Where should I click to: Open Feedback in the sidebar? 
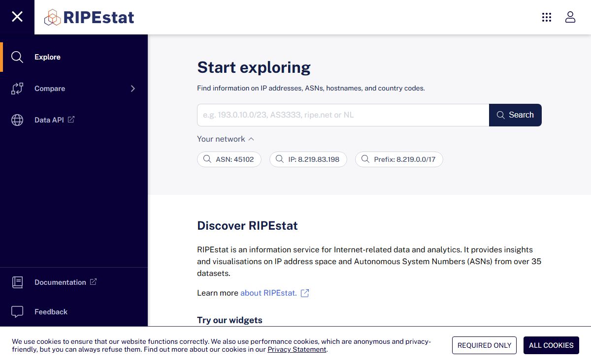(x=51, y=312)
